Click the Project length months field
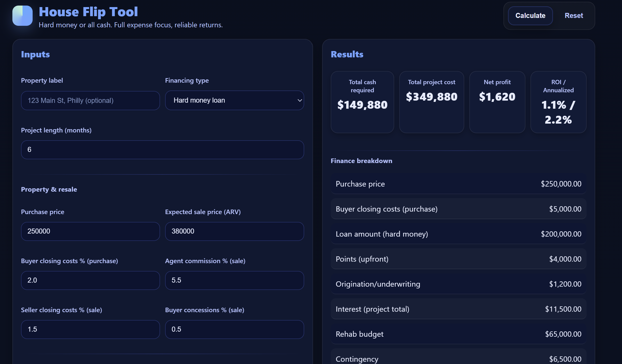622x364 pixels. coord(162,150)
